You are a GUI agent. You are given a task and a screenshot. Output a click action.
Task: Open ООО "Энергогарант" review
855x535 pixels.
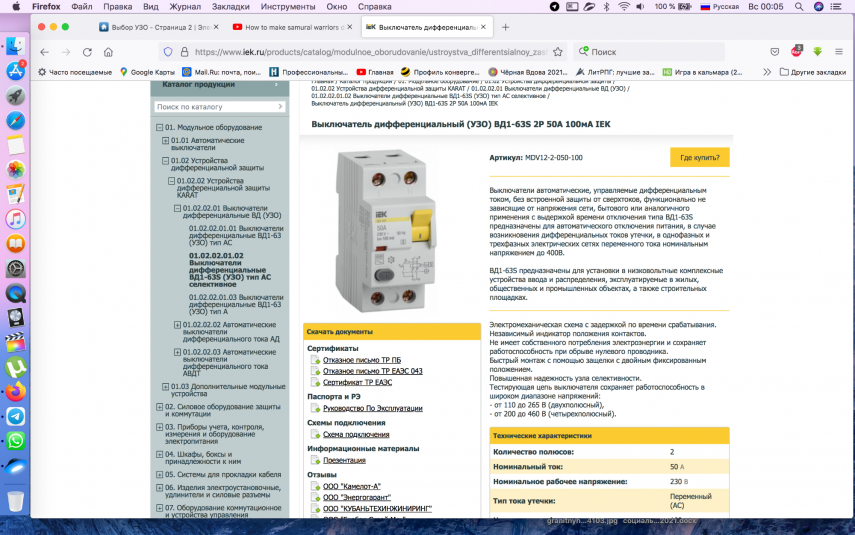coord(357,497)
